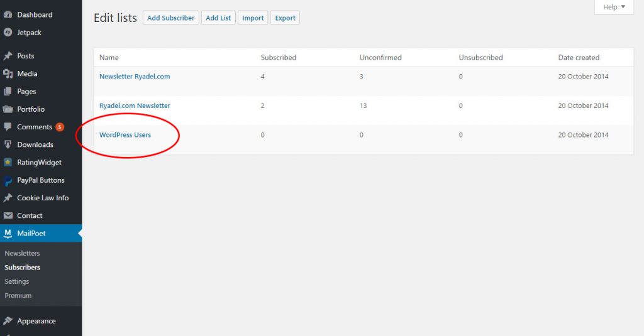Open PayPal Buttons menu item
This screenshot has width=644, height=336.
[41, 180]
